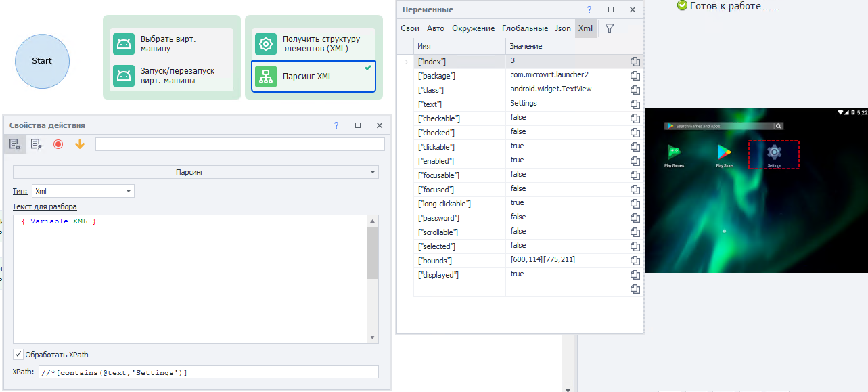Screen dimensions: 868x392
Task: Toggle the 'Обработать XPath' checkbox
Action: [18, 354]
